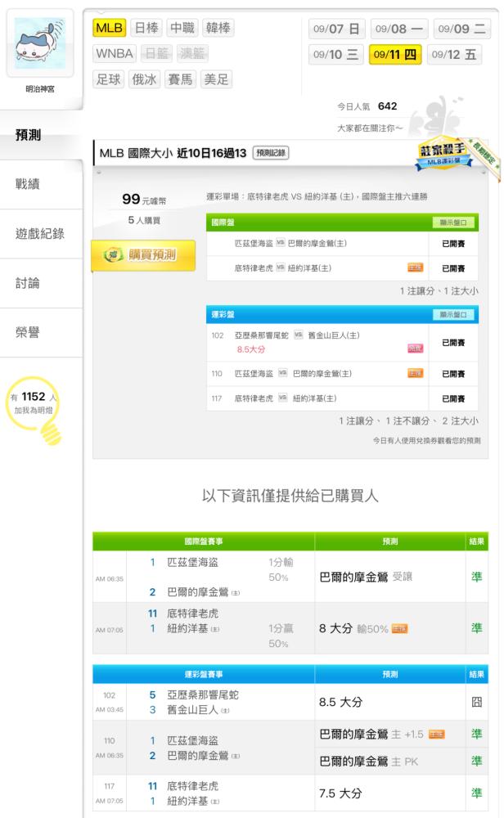Open the 戰績 sidebar section
The height and width of the screenshot is (818, 504).
tap(41, 184)
